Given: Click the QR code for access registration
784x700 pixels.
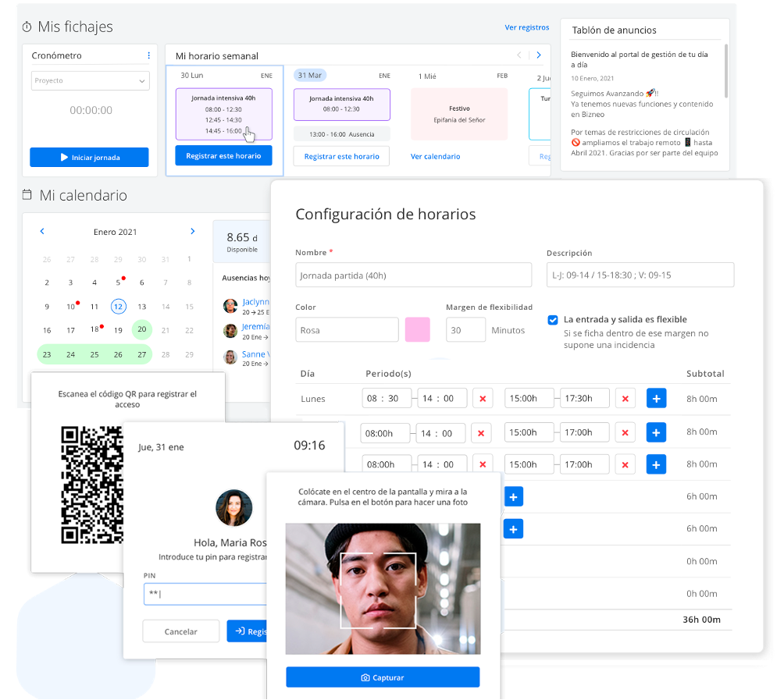Looking at the screenshot, I should [x=92, y=485].
